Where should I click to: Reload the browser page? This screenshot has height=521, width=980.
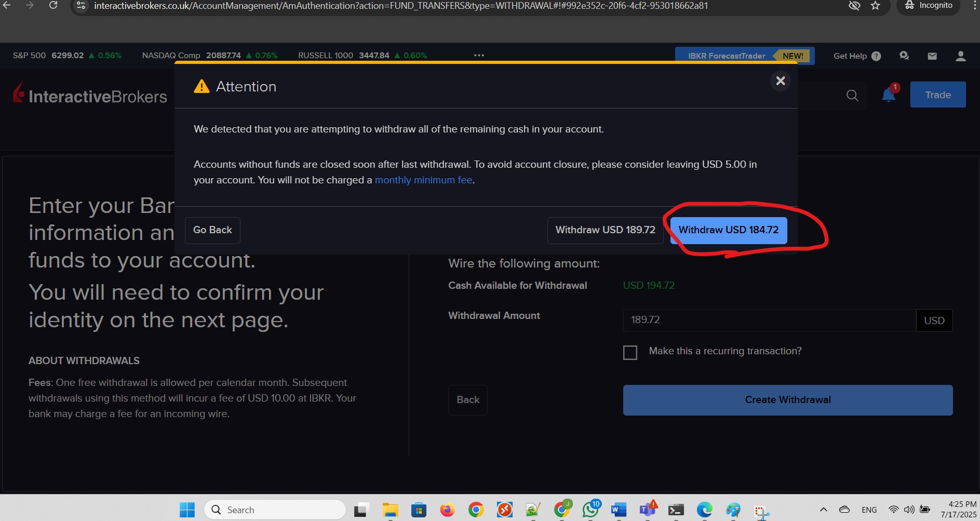[53, 6]
